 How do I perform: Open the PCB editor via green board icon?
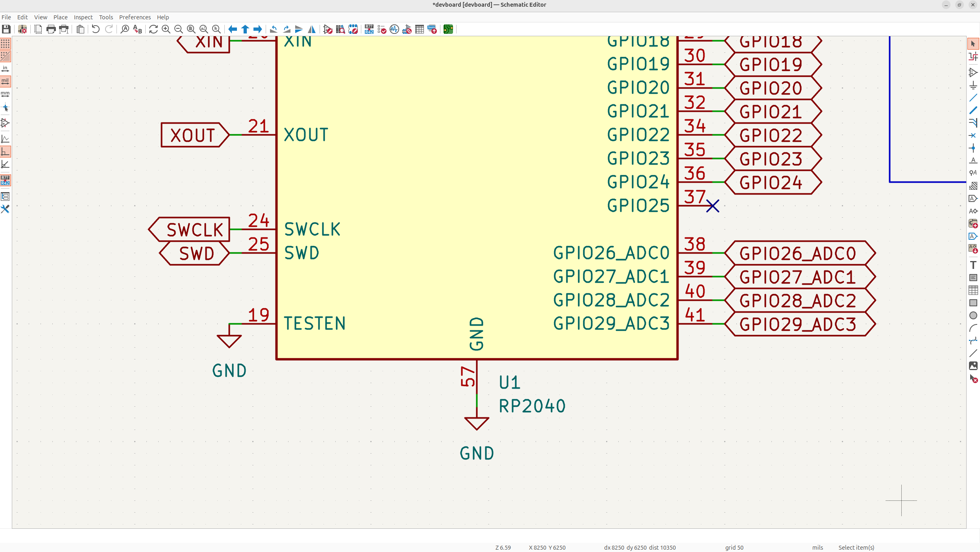[x=448, y=29]
